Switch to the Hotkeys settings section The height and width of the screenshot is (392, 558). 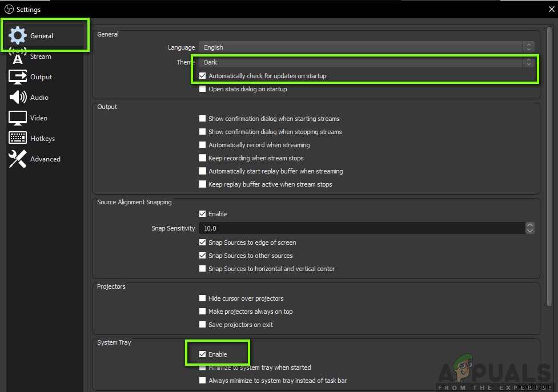point(42,139)
